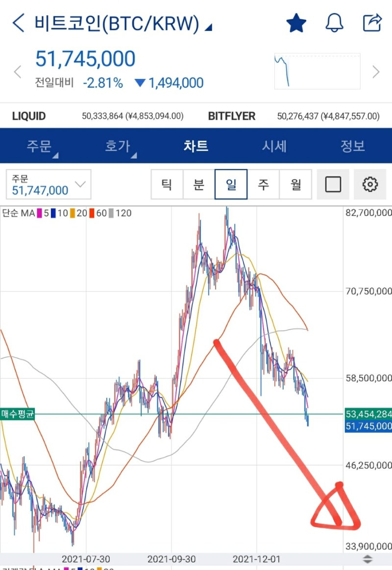Viewport: 392px width, 570px height.
Task: Tap the -2.81% change value
Action: click(103, 83)
